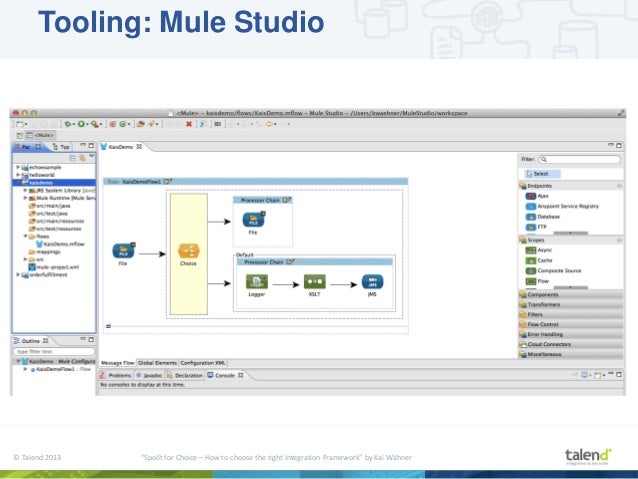This screenshot has width=638, height=479.
Task: Select mule-project.xml file
Action: [x=54, y=267]
